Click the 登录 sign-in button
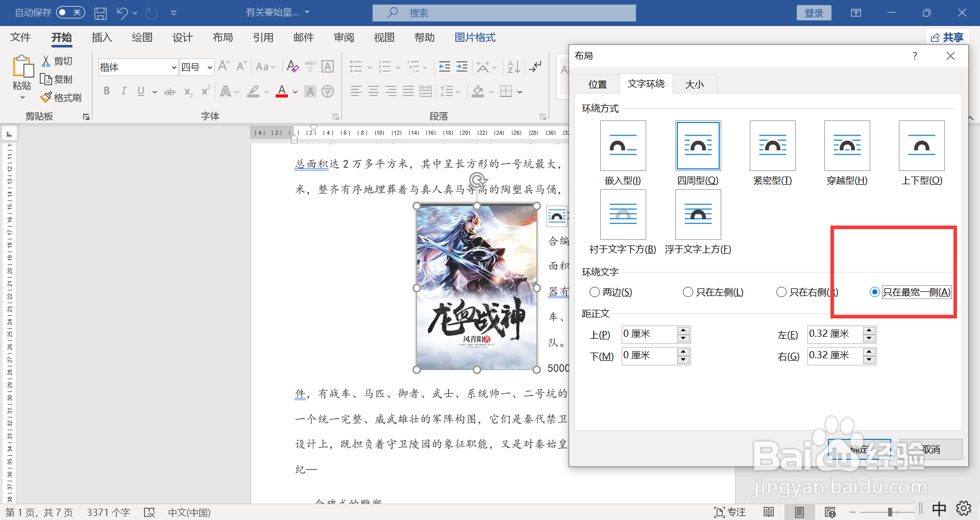The image size is (980, 520). click(x=814, y=13)
